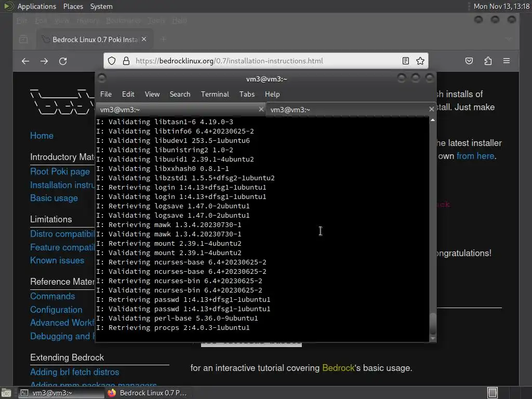Activate Bedrock Linux Firefox in bottom taskbar
Image resolution: width=532 pixels, height=399 pixels.
[x=148, y=393]
